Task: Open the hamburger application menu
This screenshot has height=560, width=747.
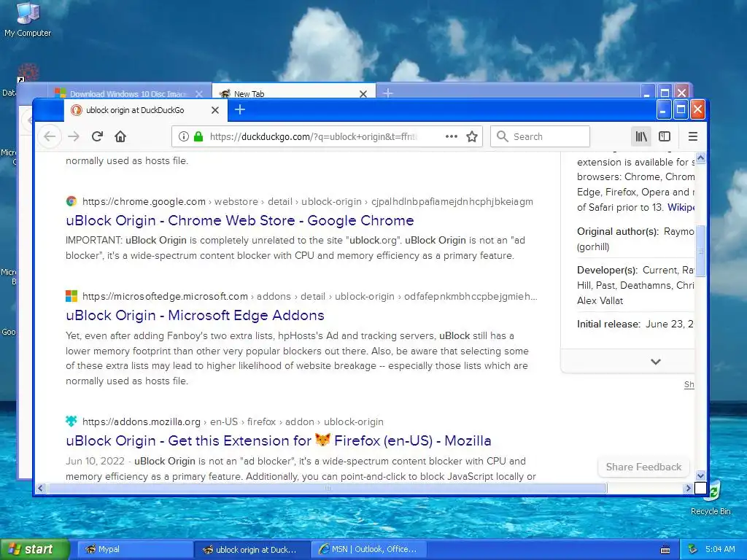Action: pos(693,136)
